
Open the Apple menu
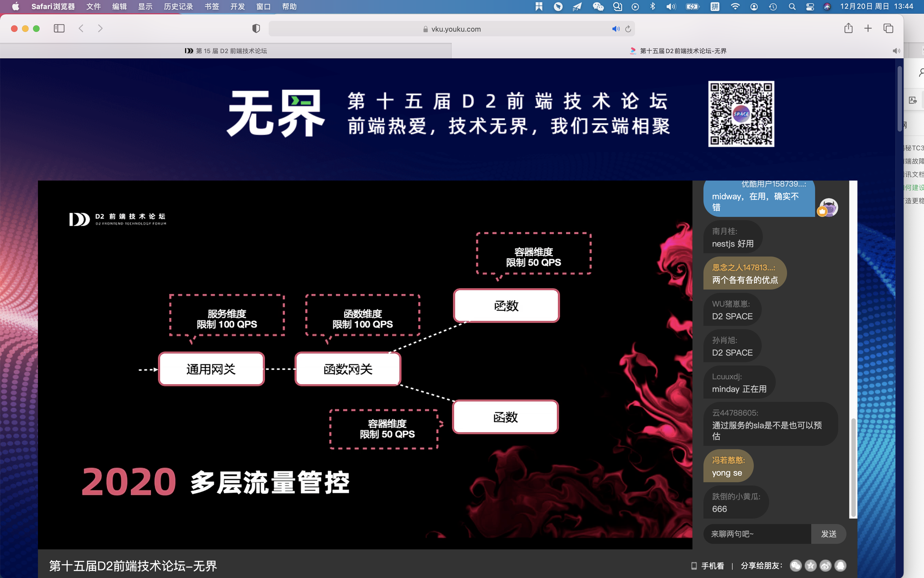[16, 7]
